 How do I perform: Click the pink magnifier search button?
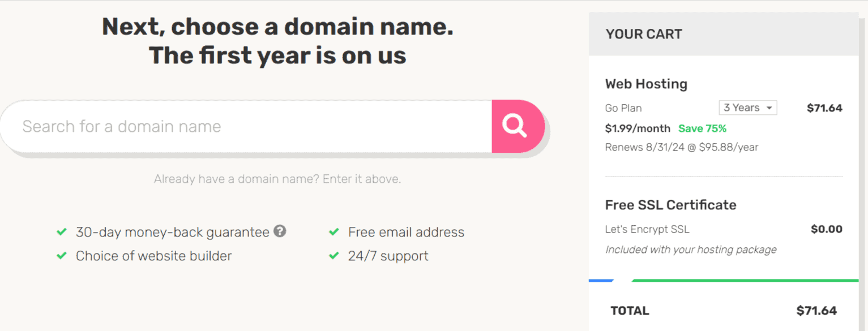[x=518, y=126]
